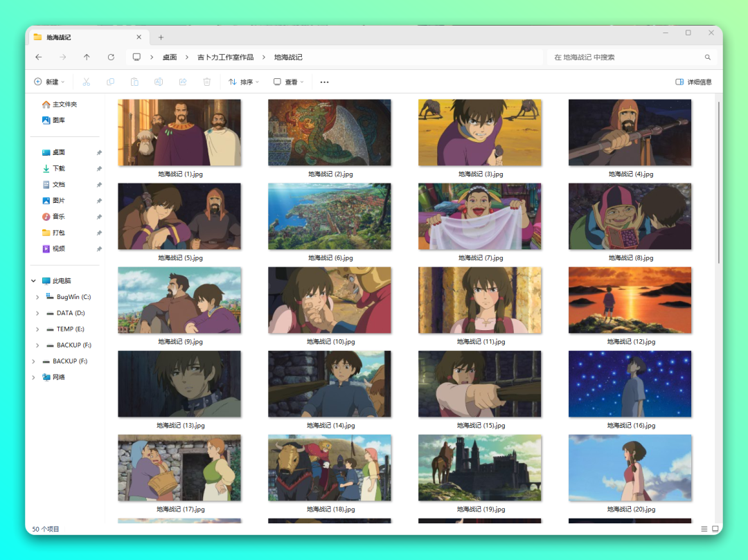Open pinned 音乐 folder in sidebar
Viewport: 748px width, 560px height.
click(53, 217)
